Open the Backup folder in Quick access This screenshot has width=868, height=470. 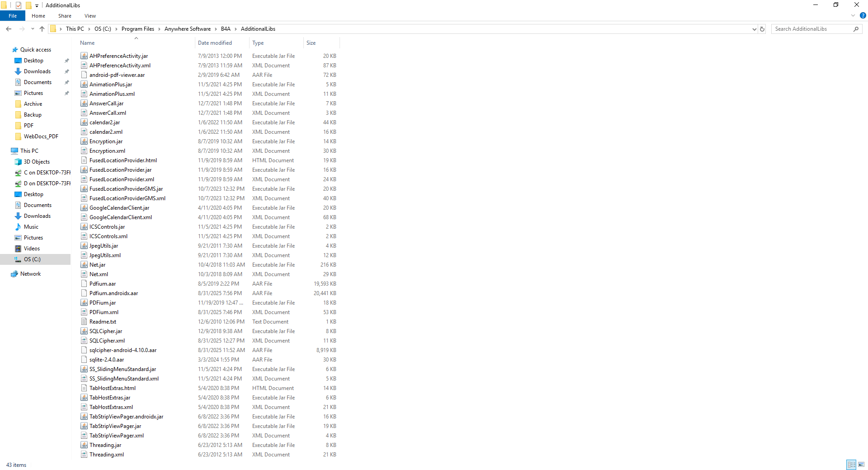[x=33, y=115]
